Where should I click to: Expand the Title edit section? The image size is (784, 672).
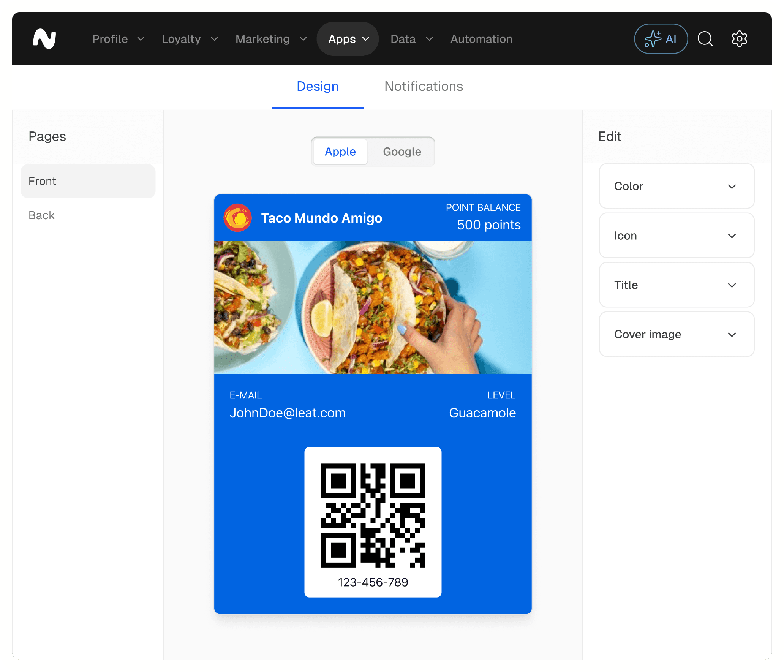click(676, 285)
